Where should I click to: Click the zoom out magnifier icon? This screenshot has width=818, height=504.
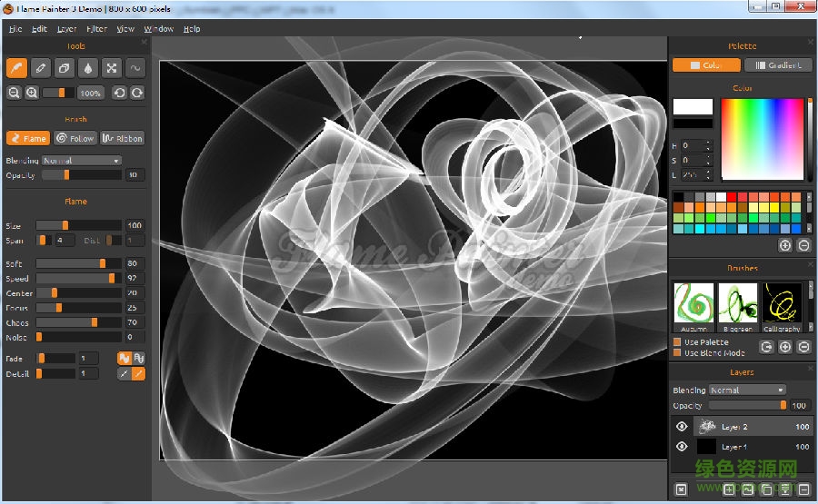click(x=15, y=93)
